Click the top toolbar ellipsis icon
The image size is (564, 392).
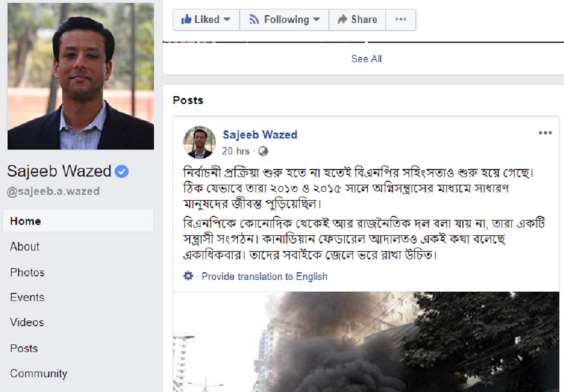click(x=400, y=19)
